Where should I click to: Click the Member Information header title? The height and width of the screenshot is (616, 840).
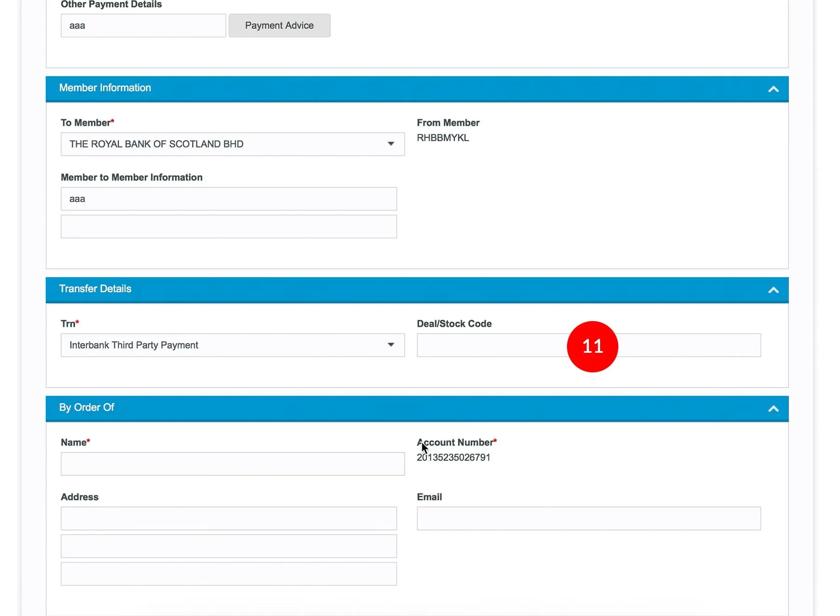pos(105,88)
